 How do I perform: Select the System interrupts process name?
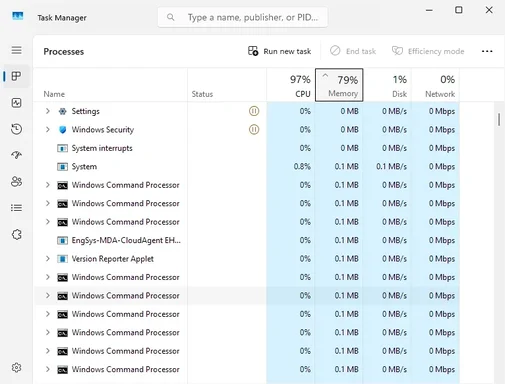click(102, 148)
